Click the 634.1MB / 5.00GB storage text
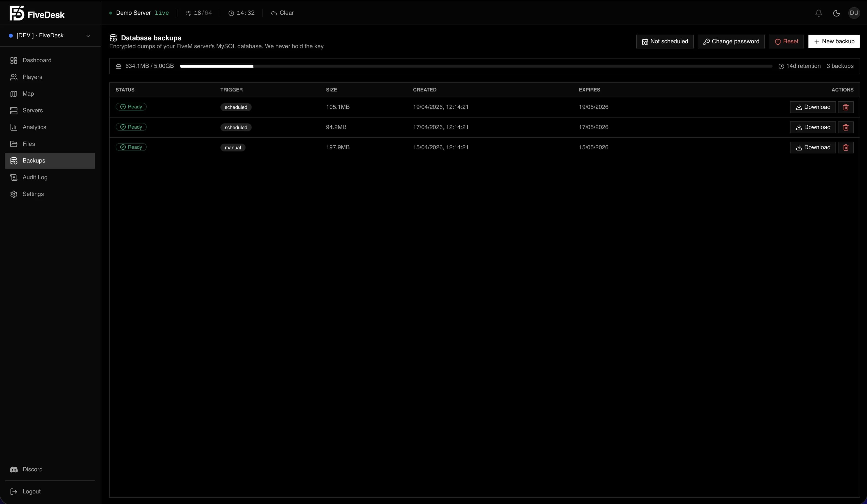 tap(150, 66)
